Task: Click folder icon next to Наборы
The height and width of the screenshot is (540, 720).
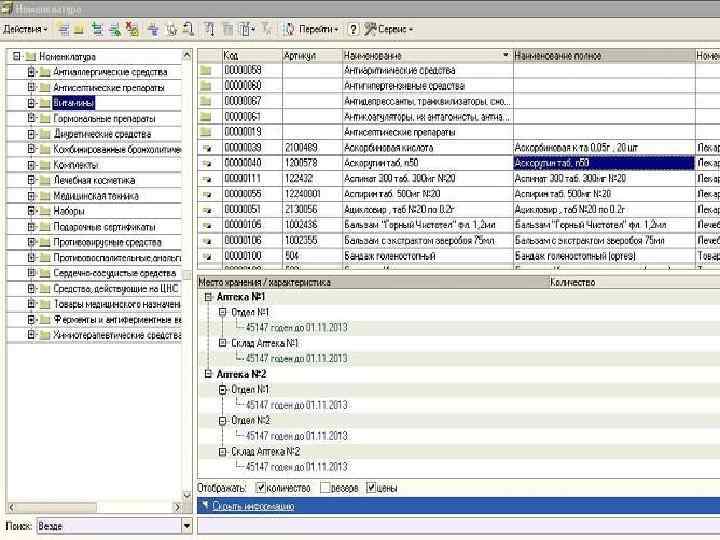Action: [x=44, y=211]
